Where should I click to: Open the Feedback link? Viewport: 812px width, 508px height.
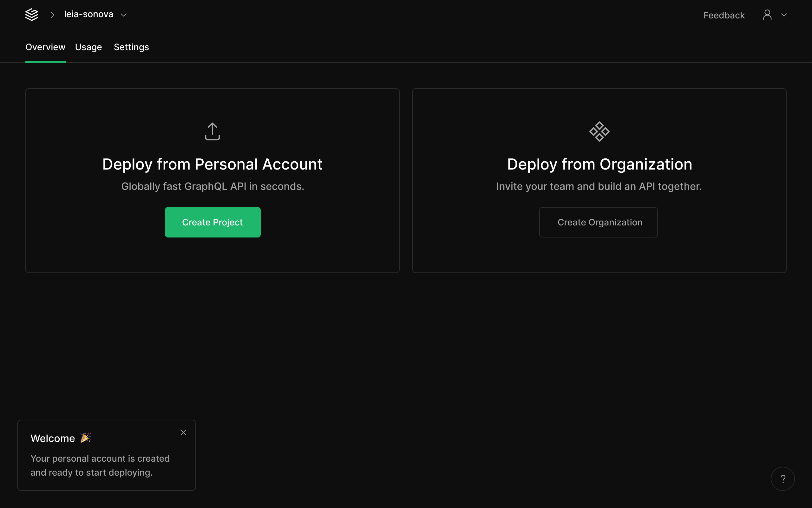724,15
